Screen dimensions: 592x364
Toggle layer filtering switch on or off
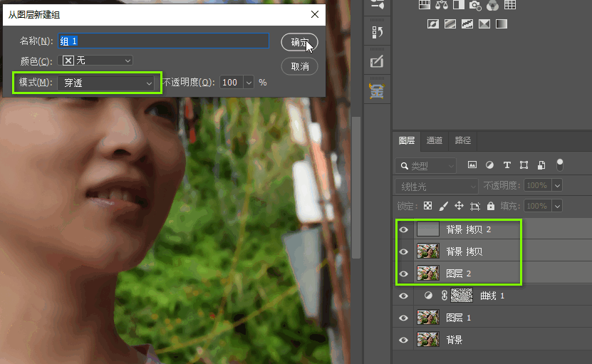[560, 165]
